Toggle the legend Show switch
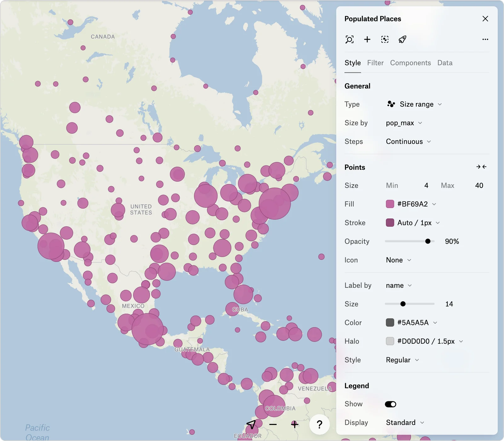Viewport: 504px width, 441px height. point(390,404)
